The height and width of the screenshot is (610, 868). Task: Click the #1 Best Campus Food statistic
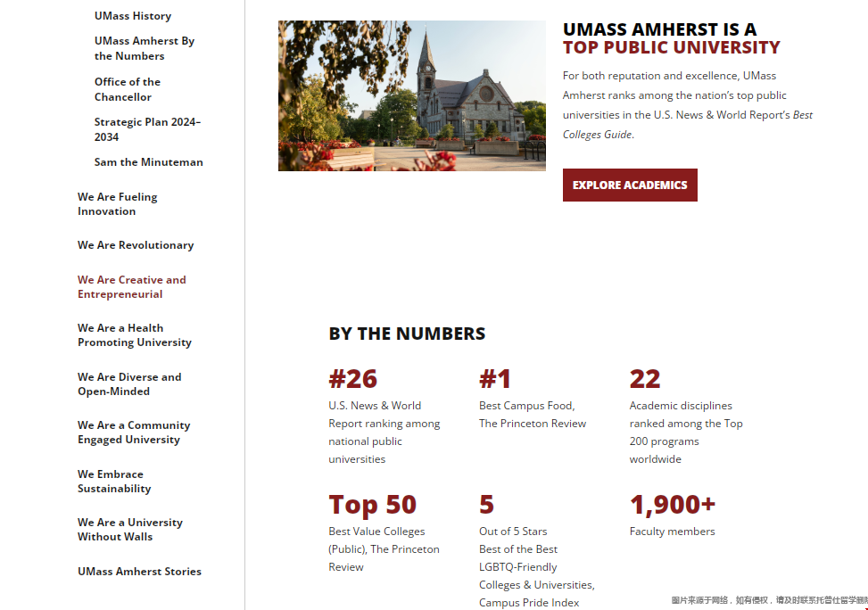click(495, 379)
